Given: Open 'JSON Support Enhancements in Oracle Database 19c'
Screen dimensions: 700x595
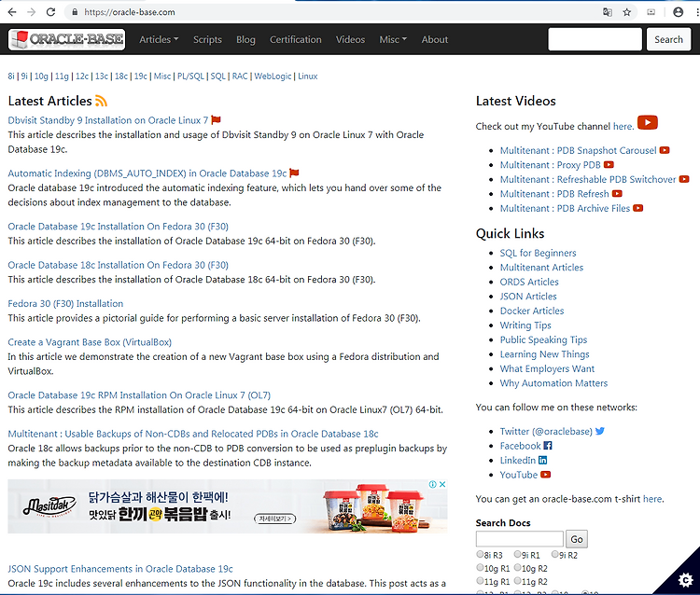Looking at the screenshot, I should (x=120, y=569).
